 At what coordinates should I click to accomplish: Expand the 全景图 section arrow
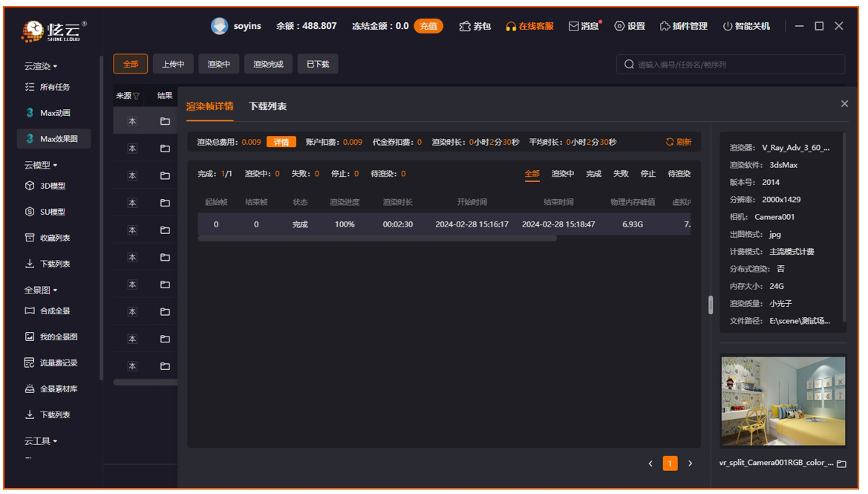pyautogui.click(x=55, y=290)
